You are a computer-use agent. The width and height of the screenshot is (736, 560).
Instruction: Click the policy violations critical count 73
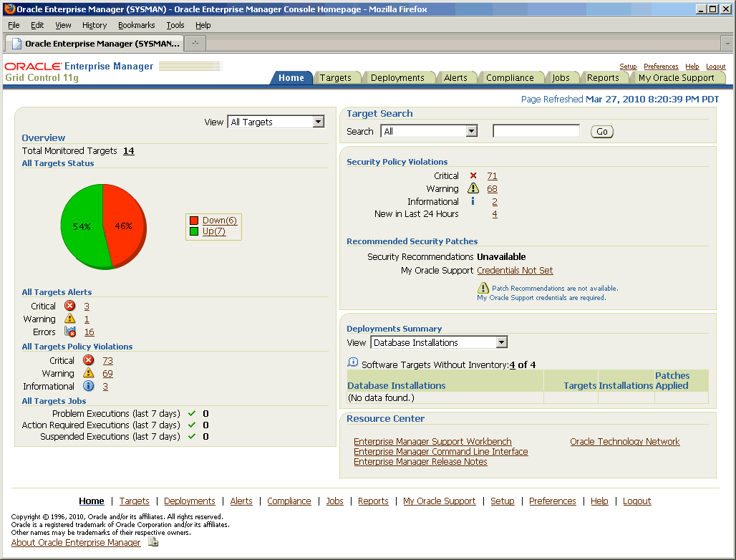tap(108, 360)
